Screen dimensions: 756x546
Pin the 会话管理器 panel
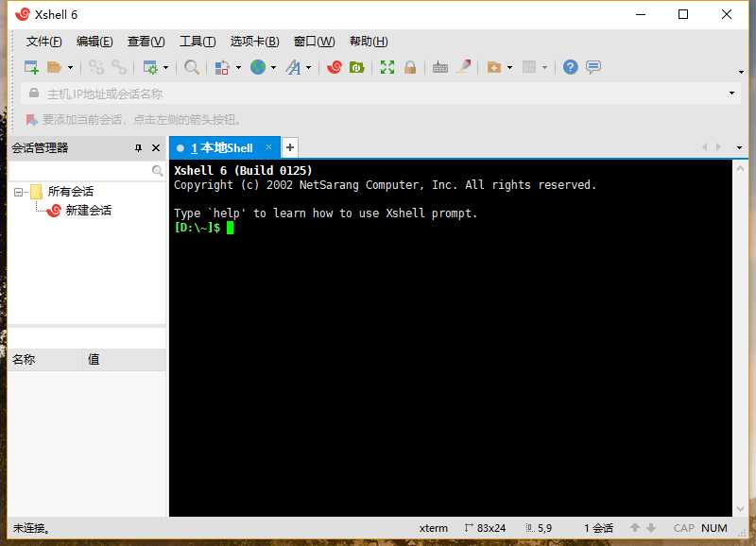(138, 148)
